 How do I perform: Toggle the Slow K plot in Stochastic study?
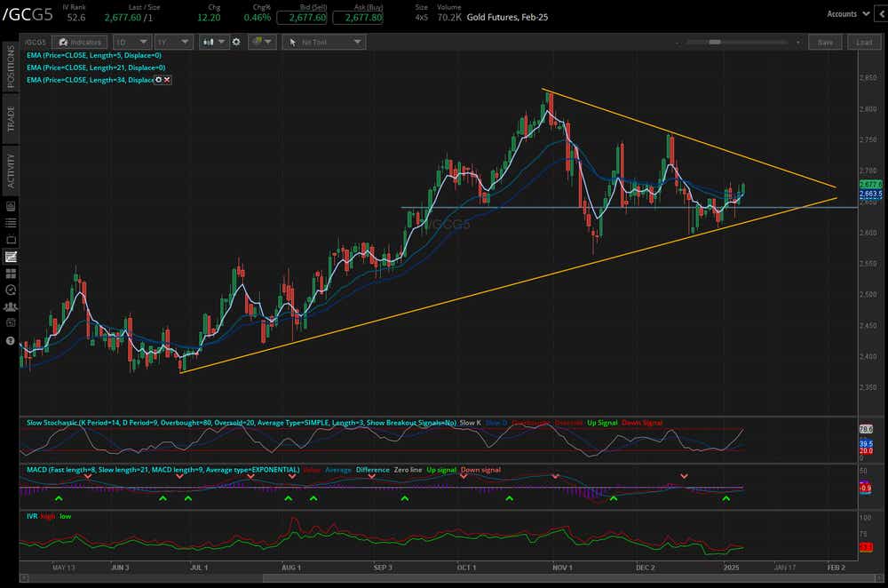tap(472, 423)
